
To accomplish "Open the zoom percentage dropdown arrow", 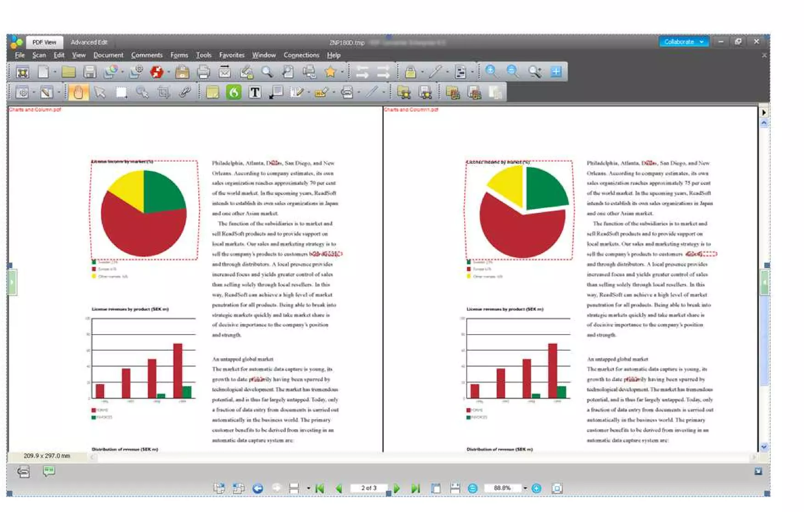I will tap(525, 488).
